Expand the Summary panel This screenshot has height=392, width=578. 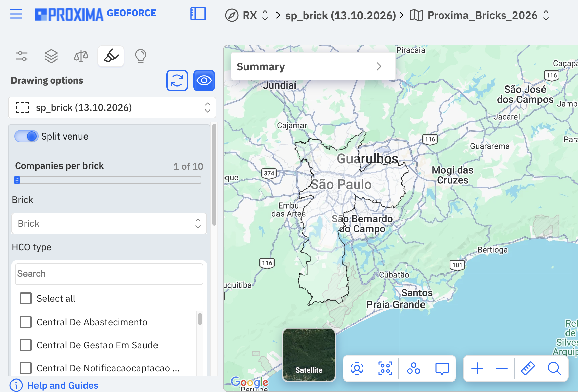pyautogui.click(x=313, y=67)
